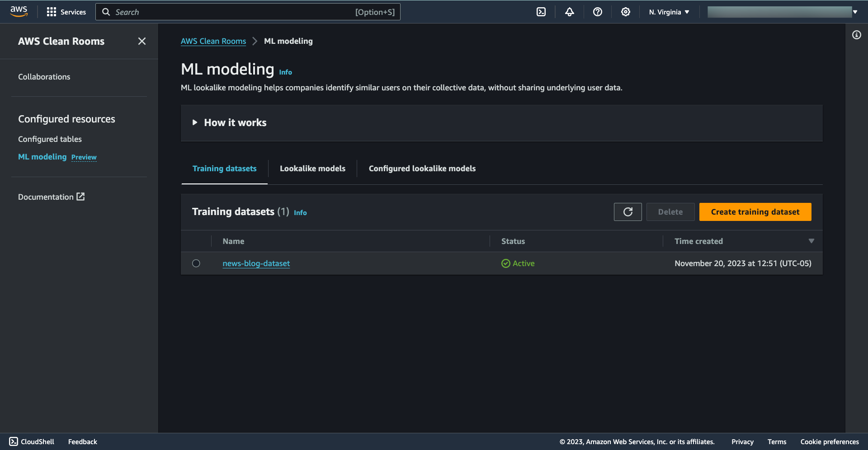Open the info panel on the right edge
Image resolution: width=868 pixels, height=450 pixels.
(857, 35)
